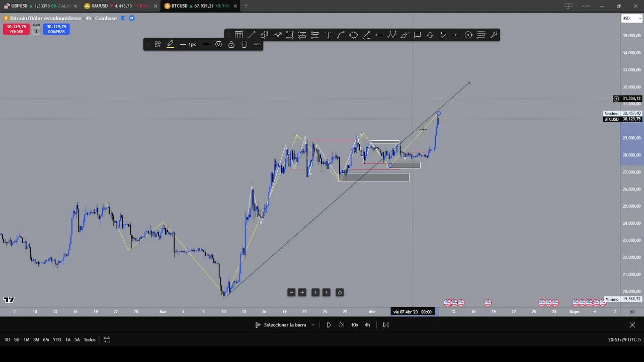The width and height of the screenshot is (644, 362).
Task: Change replay speed from 10x
Action: point(355,325)
